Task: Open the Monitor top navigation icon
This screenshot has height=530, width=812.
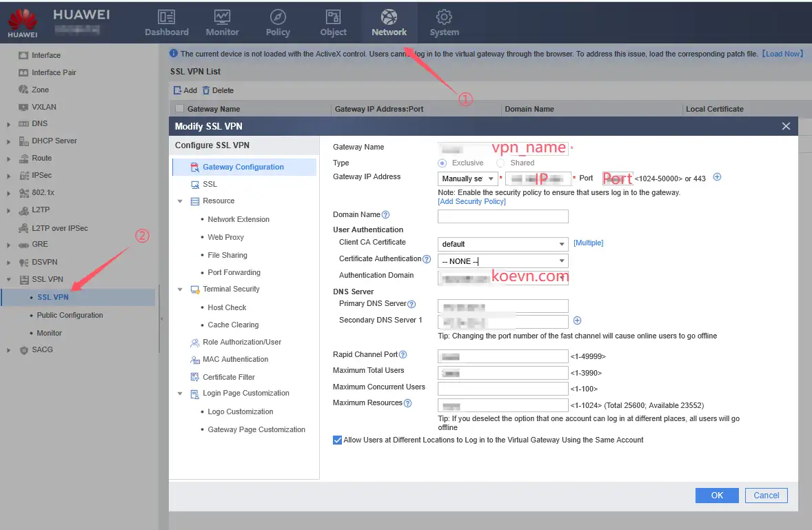Action: [x=222, y=18]
